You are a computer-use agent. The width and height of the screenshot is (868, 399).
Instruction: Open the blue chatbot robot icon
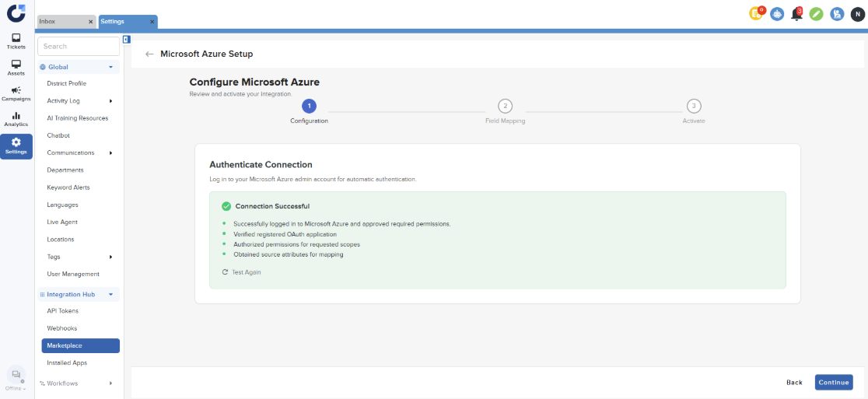tap(776, 14)
